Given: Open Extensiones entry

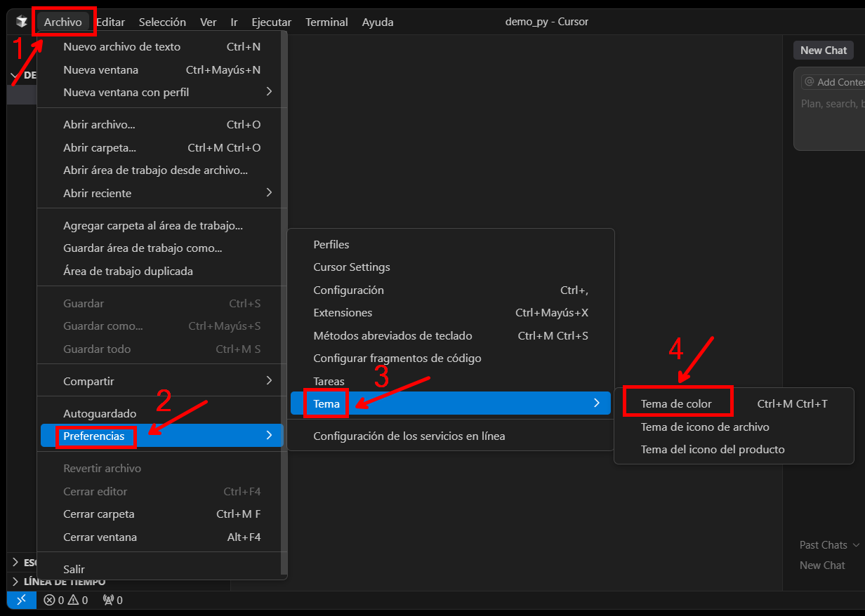Looking at the screenshot, I should tap(451, 313).
